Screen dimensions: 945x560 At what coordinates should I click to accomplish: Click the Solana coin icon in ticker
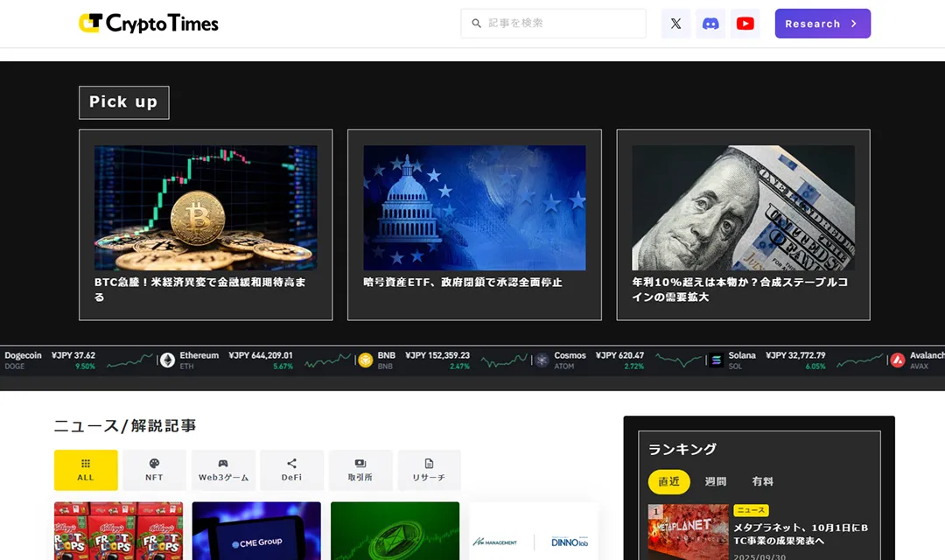pos(717,360)
